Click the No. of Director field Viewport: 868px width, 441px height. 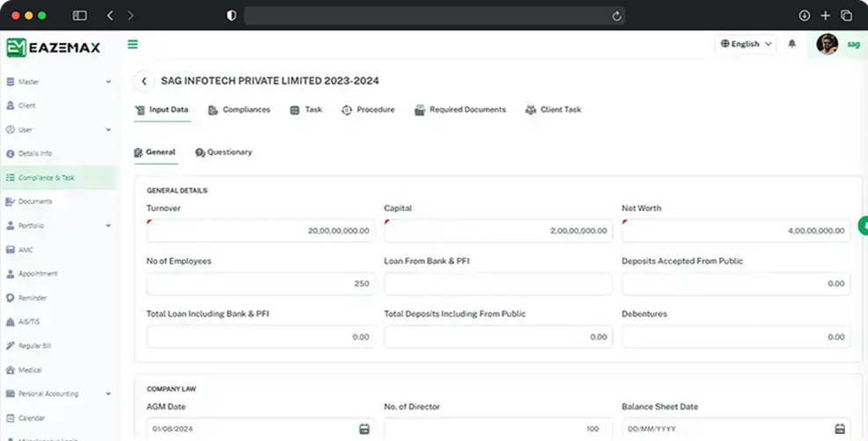tap(498, 429)
